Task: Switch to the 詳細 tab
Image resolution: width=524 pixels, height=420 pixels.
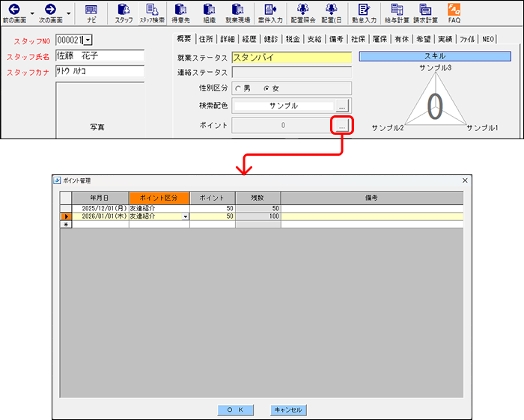Action: [x=228, y=39]
